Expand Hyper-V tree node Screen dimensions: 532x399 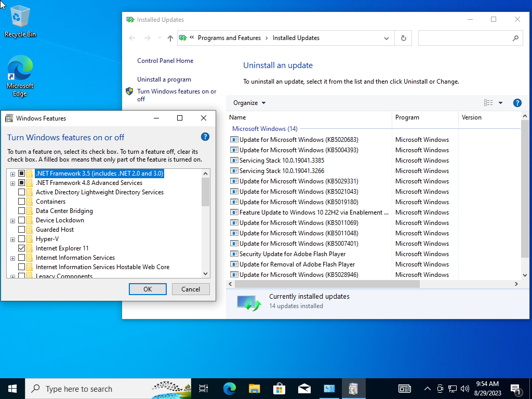point(12,240)
